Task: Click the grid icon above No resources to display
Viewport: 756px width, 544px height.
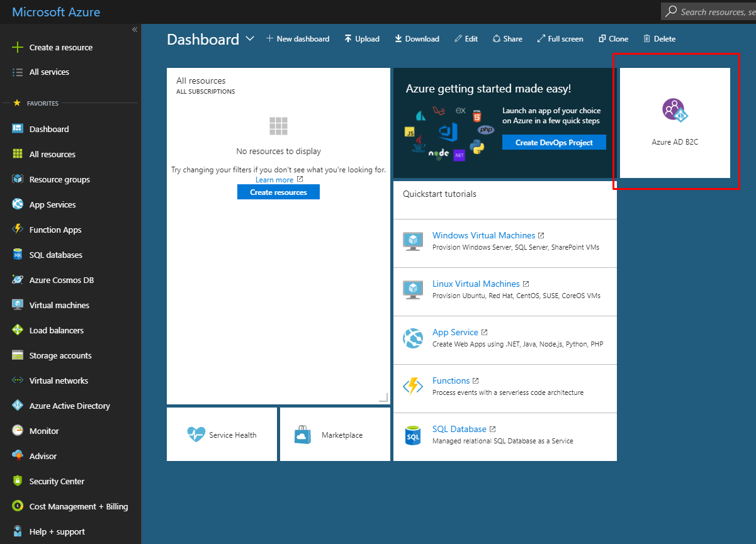Action: click(278, 126)
